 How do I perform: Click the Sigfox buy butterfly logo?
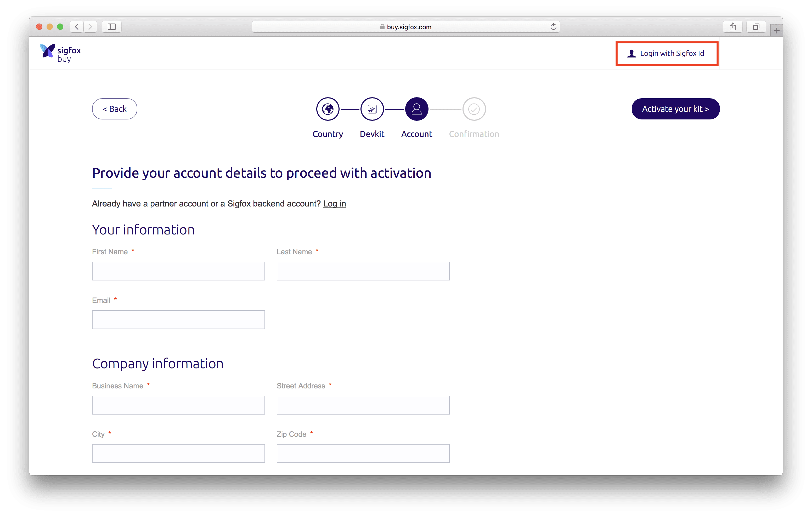[48, 51]
